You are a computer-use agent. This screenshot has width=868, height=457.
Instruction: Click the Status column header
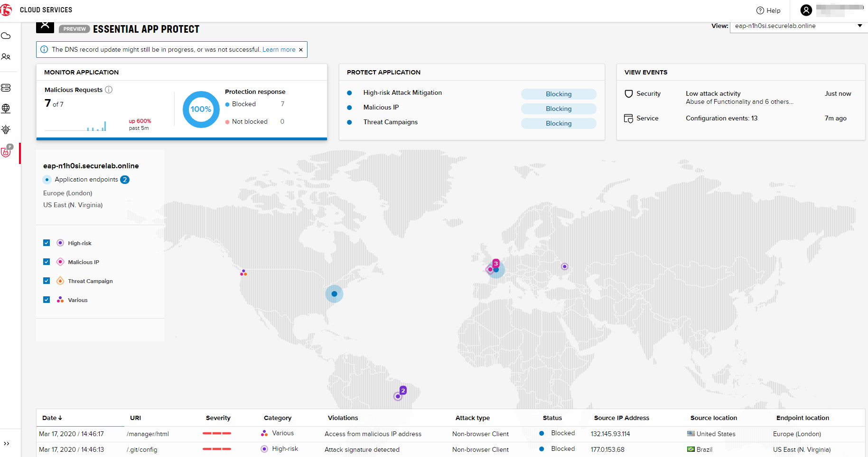(x=552, y=418)
